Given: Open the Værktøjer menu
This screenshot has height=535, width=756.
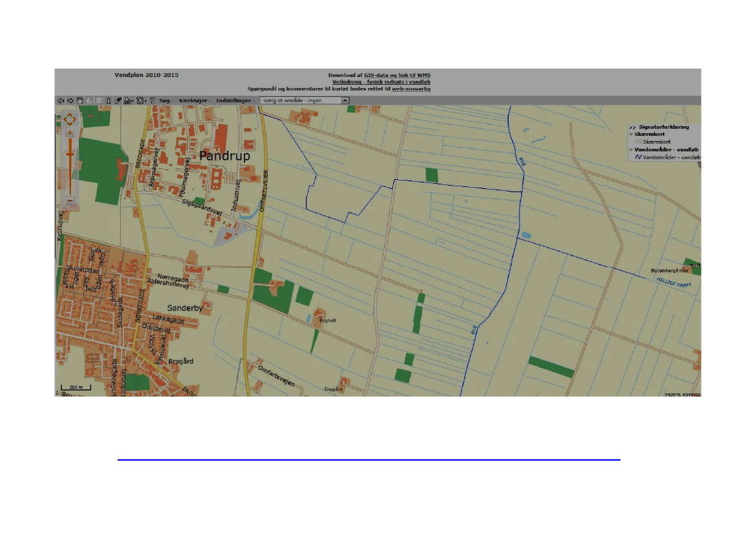Looking at the screenshot, I should (x=195, y=100).
